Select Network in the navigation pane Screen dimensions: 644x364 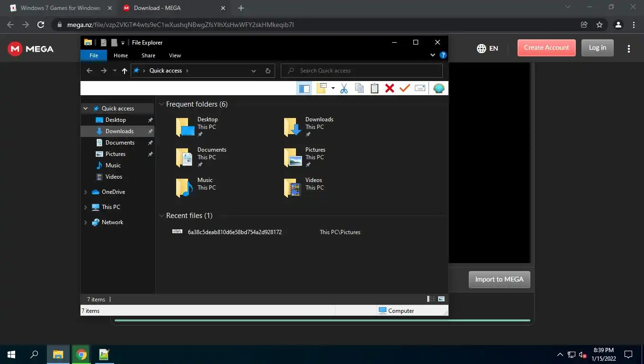[112, 222]
